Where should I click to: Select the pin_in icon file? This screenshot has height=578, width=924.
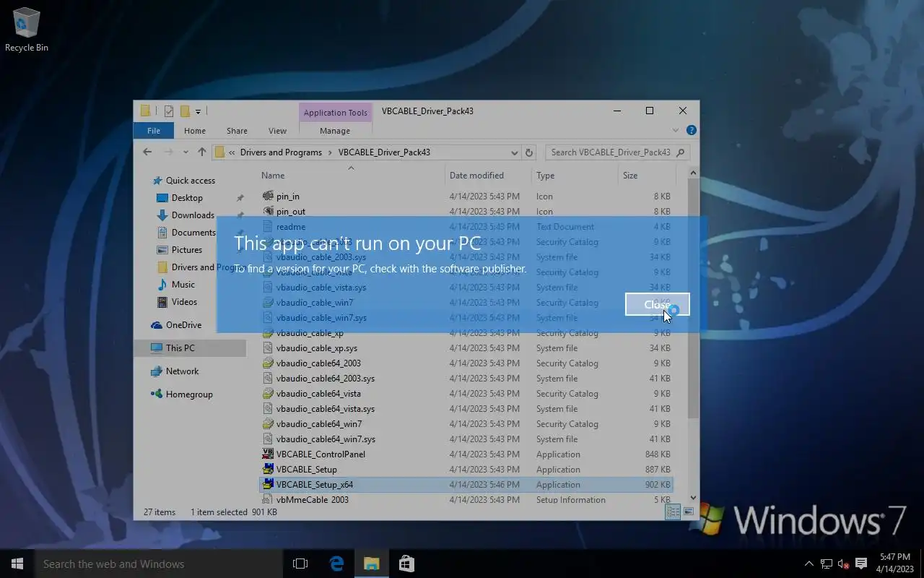(x=466, y=197)
